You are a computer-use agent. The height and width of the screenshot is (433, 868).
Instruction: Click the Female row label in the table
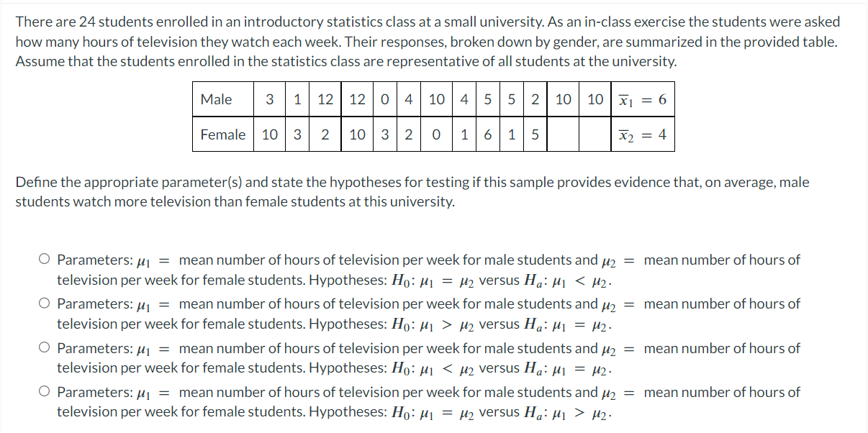(222, 135)
